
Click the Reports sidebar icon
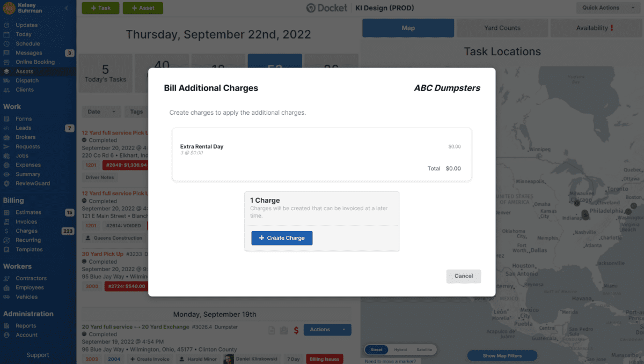pos(6,326)
